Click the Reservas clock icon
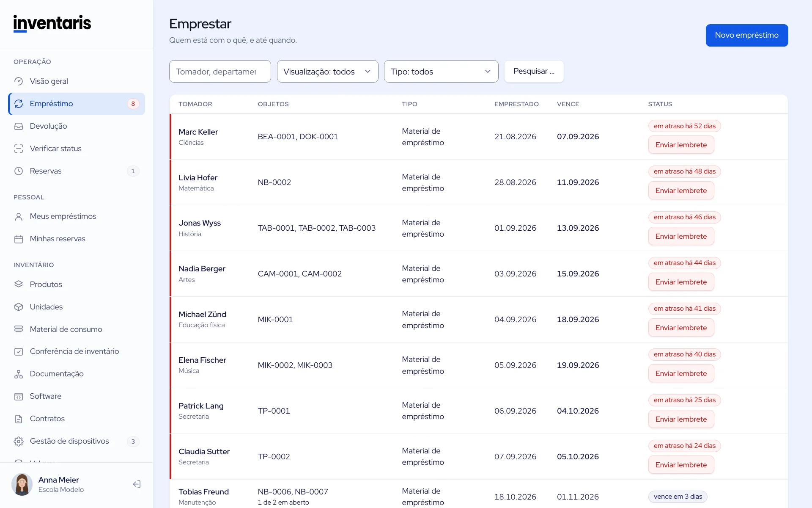Viewport: 812px width, 508px height. (x=19, y=171)
